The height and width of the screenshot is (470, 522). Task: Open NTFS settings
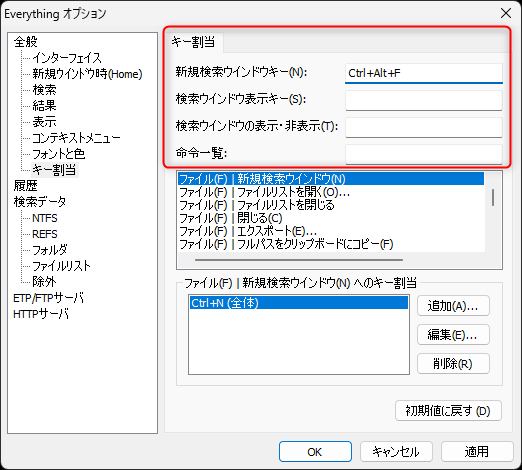tap(45, 218)
